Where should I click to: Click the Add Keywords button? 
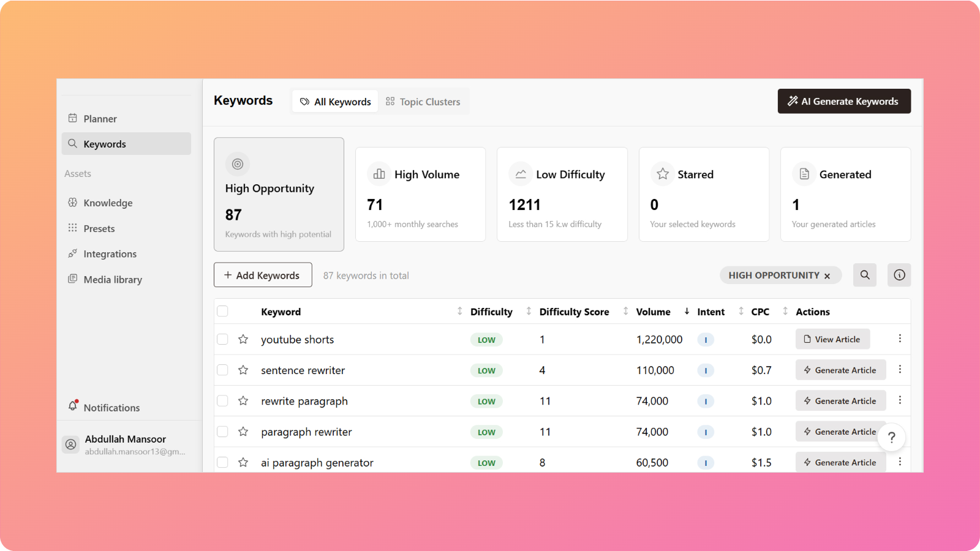click(262, 275)
